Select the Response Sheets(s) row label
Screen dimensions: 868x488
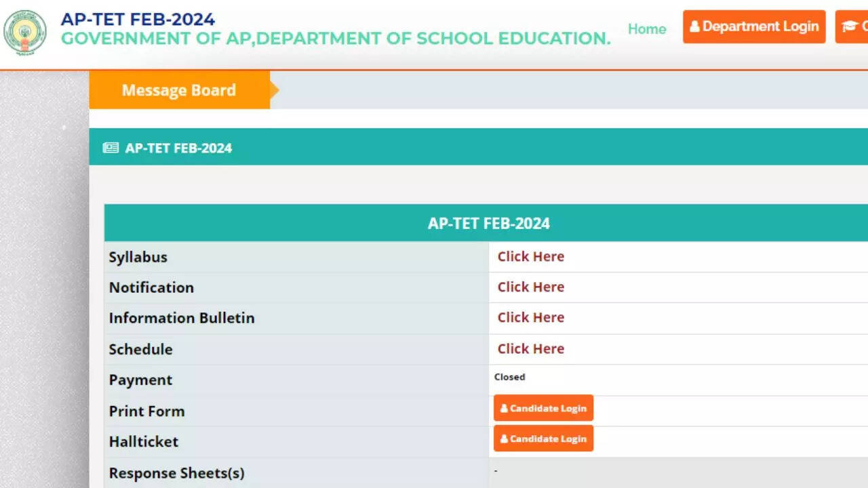(x=176, y=473)
